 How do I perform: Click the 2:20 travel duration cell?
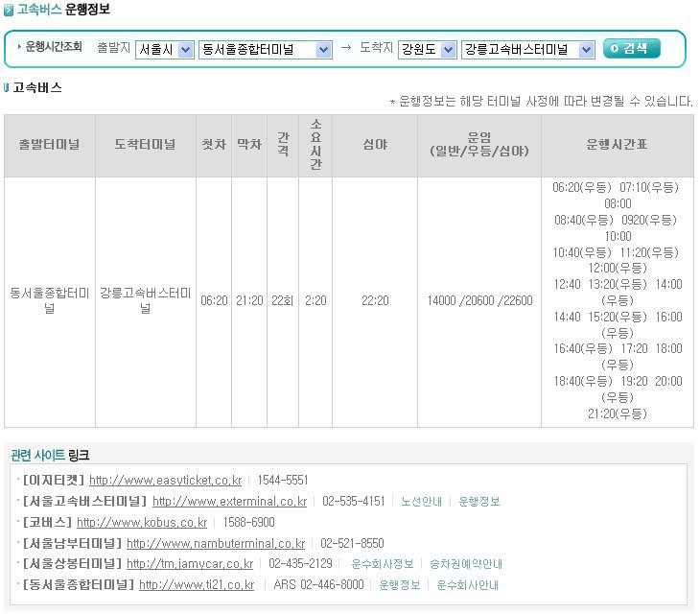pos(315,300)
